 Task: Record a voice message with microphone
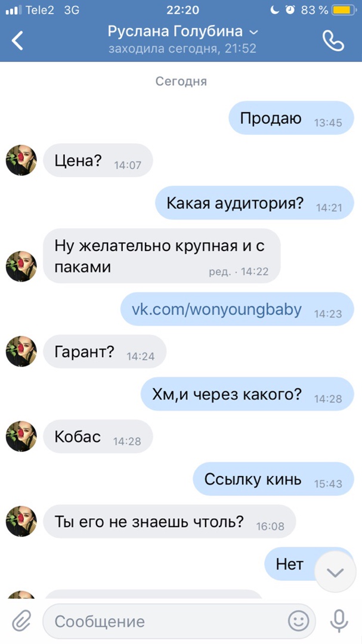tap(339, 621)
